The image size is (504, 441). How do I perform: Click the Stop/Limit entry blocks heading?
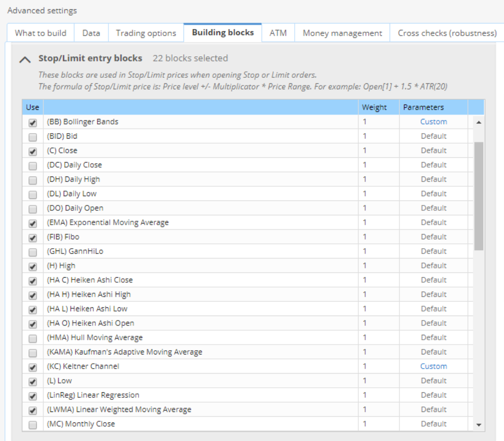(x=90, y=58)
